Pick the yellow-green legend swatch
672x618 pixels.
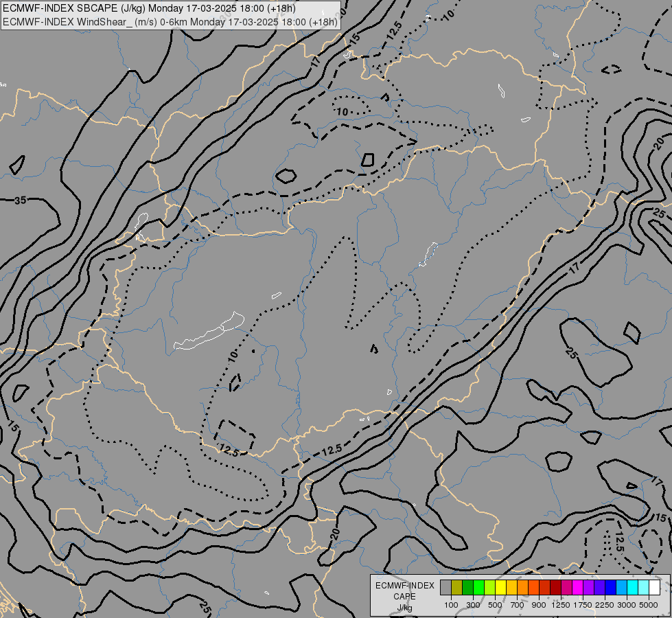(x=490, y=587)
